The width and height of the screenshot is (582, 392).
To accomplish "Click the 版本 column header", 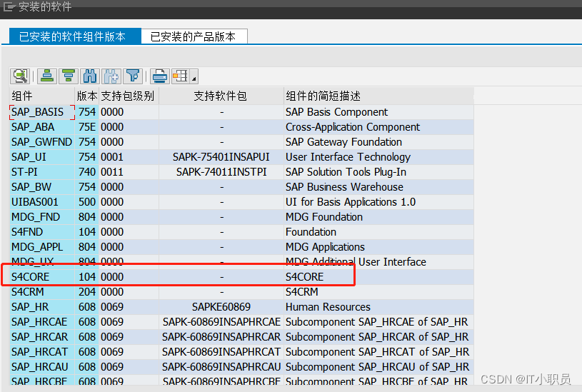I will coord(87,96).
